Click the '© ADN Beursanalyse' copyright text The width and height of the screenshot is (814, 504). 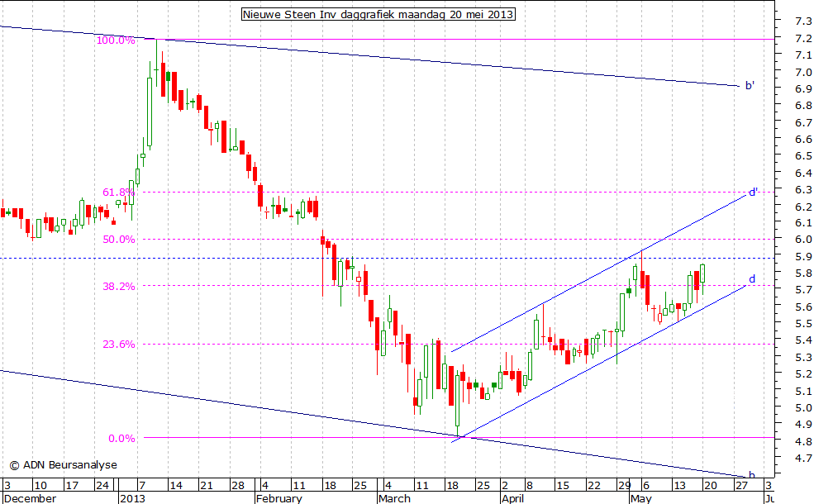tap(63, 465)
